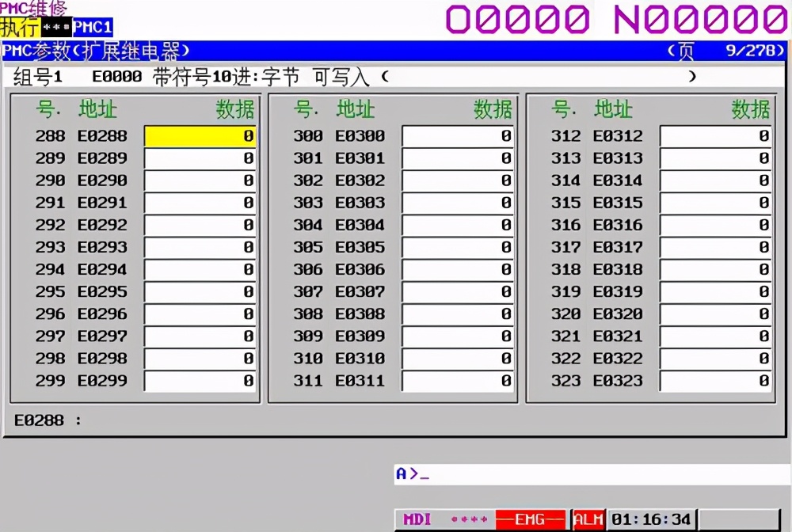Image resolution: width=792 pixels, height=532 pixels.
Task: Choose data cell for E0299
Action: (x=200, y=381)
